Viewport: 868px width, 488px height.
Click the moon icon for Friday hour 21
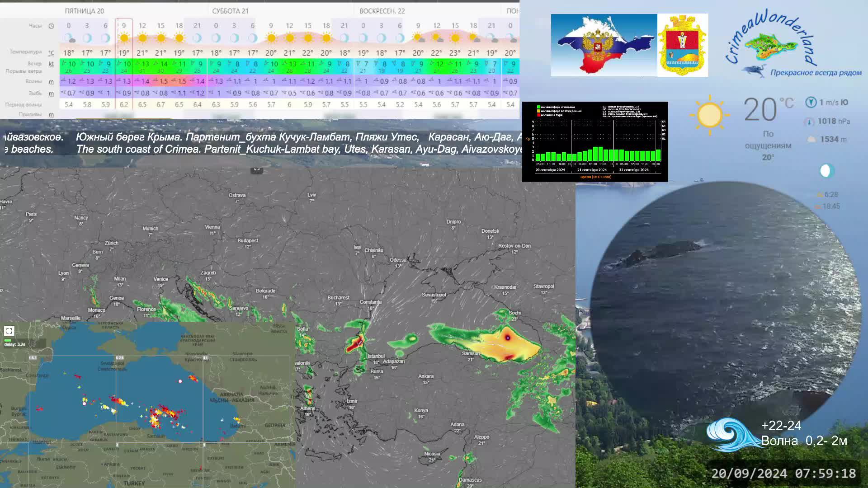pos(197,38)
